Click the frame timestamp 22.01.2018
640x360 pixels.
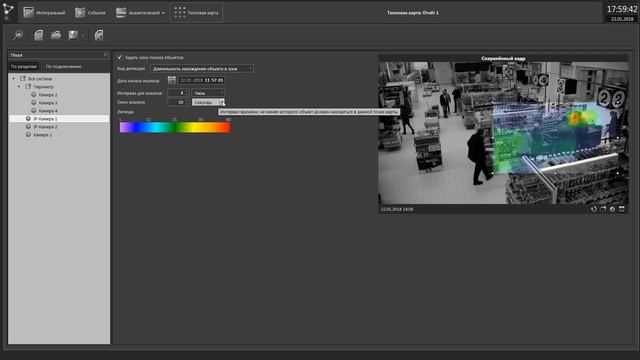point(397,209)
